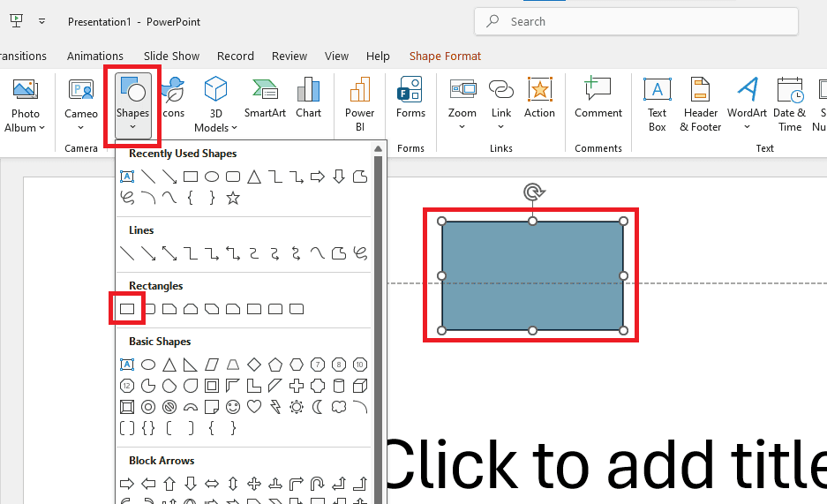Choose the Cloud shape
The height and width of the screenshot is (504, 827).
point(339,407)
